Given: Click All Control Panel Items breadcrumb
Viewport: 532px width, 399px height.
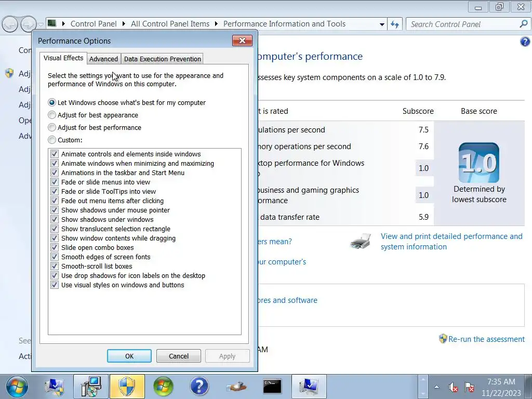Looking at the screenshot, I should click(170, 24).
